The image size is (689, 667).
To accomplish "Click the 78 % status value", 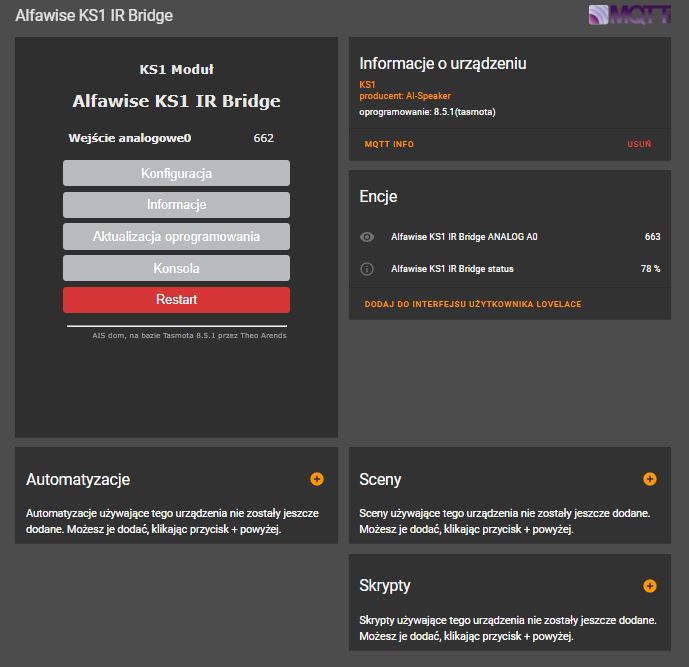I will pyautogui.click(x=650, y=268).
